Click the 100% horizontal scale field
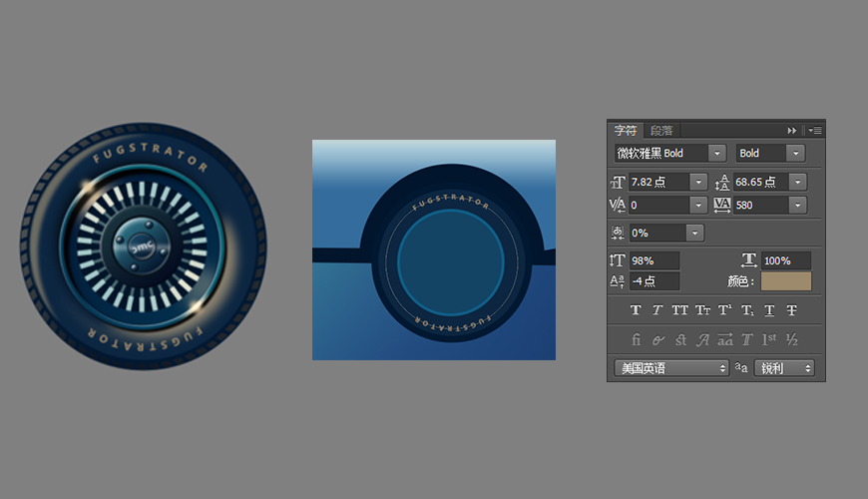Screen dimensions: 868x499 tap(786, 260)
